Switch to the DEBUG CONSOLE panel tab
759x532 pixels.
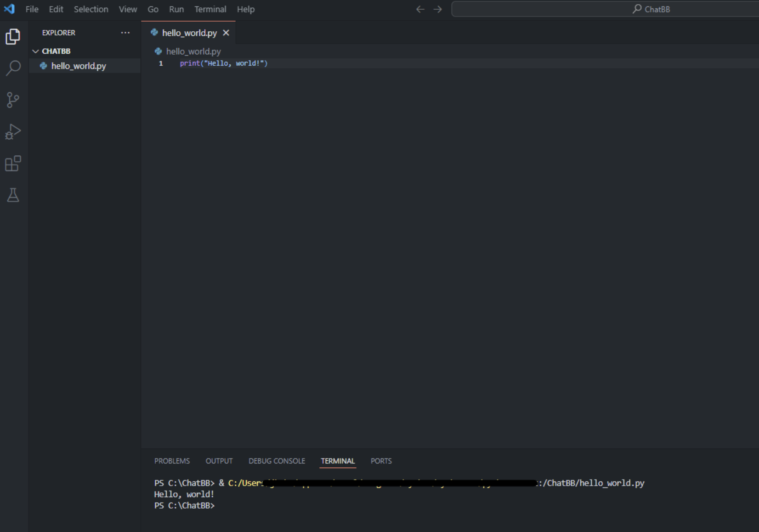click(x=277, y=461)
